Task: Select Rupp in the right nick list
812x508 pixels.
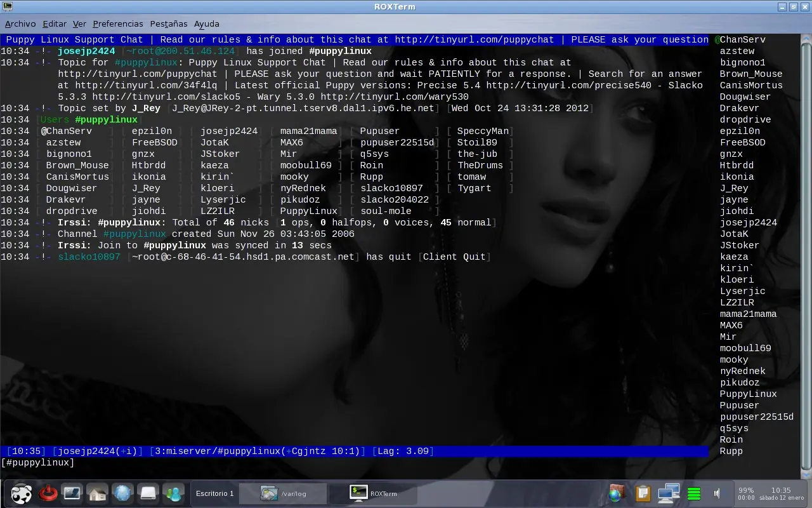Action: pyautogui.click(x=731, y=451)
